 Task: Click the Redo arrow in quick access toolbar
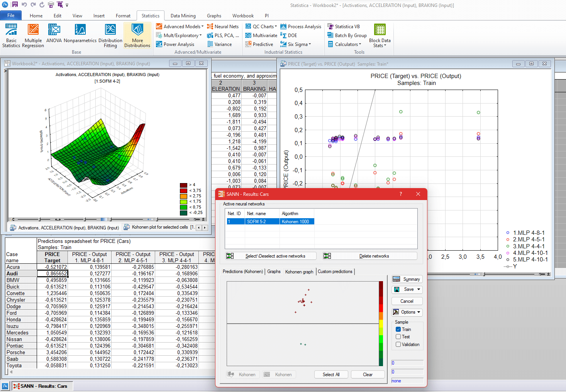(33, 5)
